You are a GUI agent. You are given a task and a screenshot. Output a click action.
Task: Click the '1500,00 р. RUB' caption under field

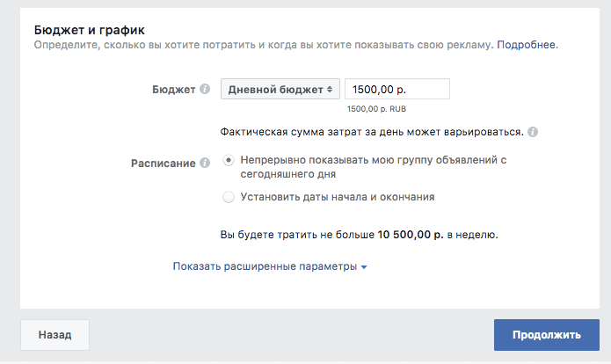(376, 109)
